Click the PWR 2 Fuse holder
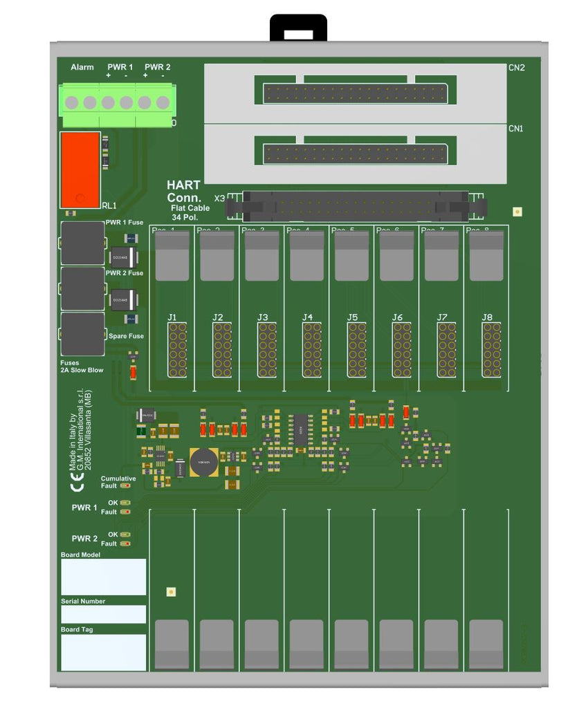Screen dimensions: 588x715 82,288
